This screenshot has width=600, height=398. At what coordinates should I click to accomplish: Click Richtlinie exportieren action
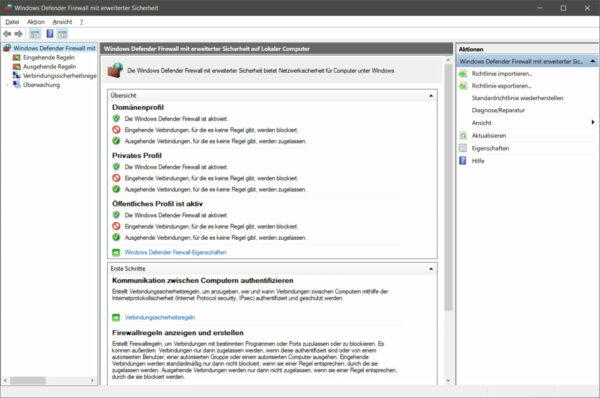click(501, 86)
